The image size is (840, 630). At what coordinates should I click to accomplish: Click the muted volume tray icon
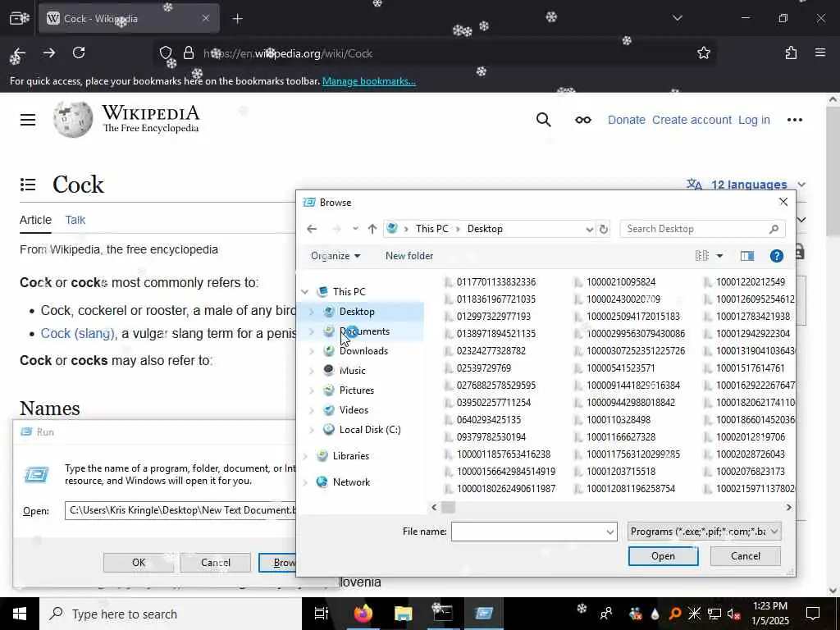tap(734, 614)
